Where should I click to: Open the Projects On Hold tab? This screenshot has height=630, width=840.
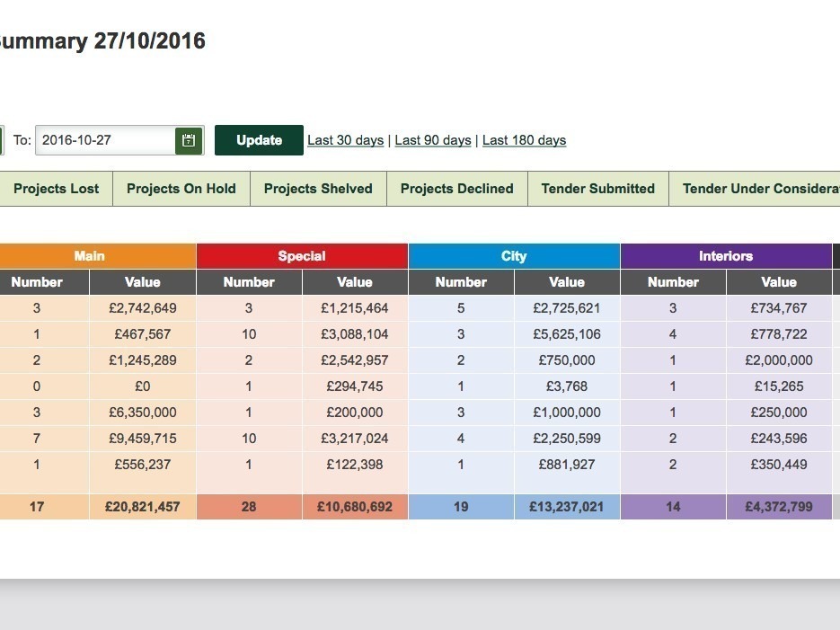[x=181, y=189]
